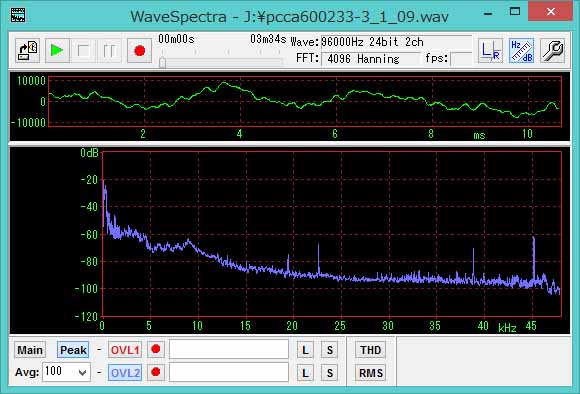This screenshot has height=394, width=580.
Task: Expand the Avg count dropdown
Action: 83,372
